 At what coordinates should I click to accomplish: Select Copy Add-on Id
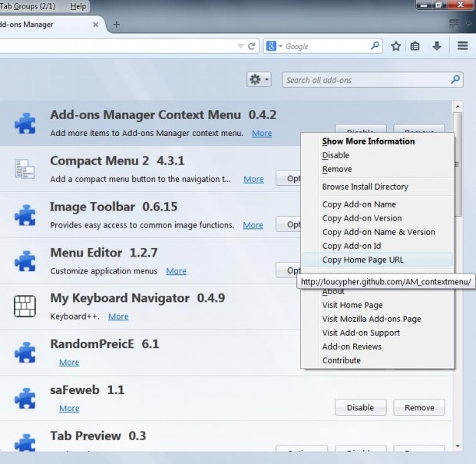point(377,246)
